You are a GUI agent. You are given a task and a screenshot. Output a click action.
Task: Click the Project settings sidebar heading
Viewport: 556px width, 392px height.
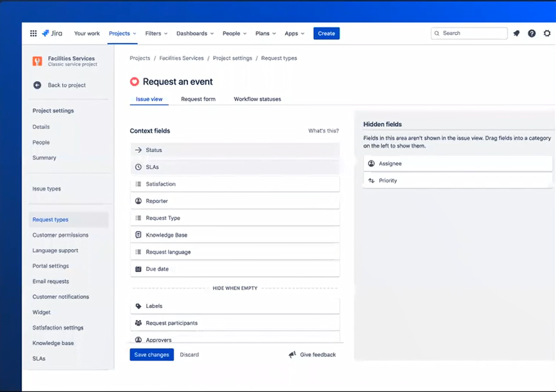[x=53, y=110]
